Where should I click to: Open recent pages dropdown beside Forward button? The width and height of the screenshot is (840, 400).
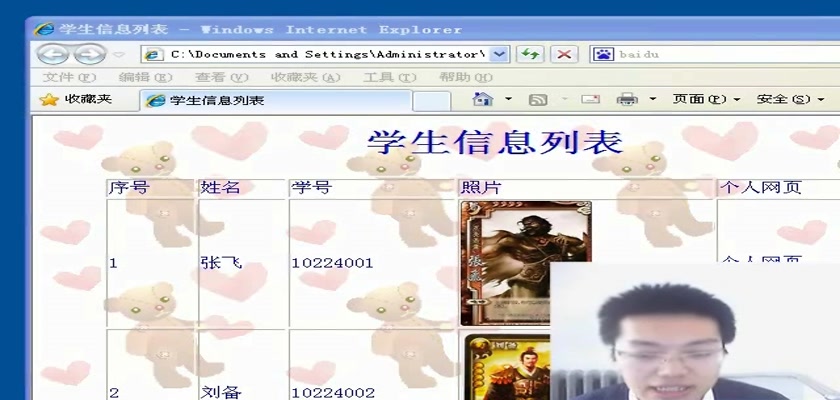click(119, 55)
